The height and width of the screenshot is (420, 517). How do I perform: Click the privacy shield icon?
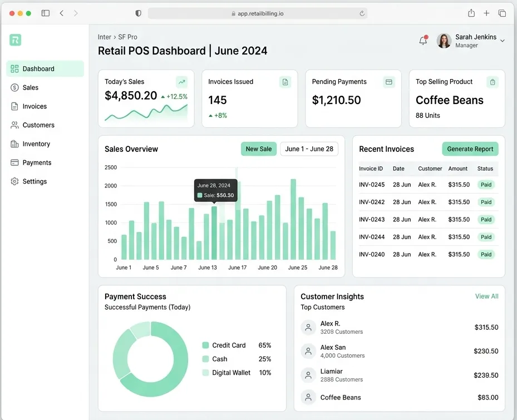coord(138,13)
